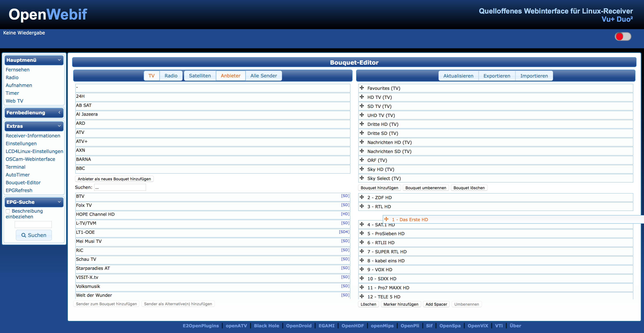Click move icon beside 5 - ProSieben HD
Viewport: 644px width, 333px height.
362,233
